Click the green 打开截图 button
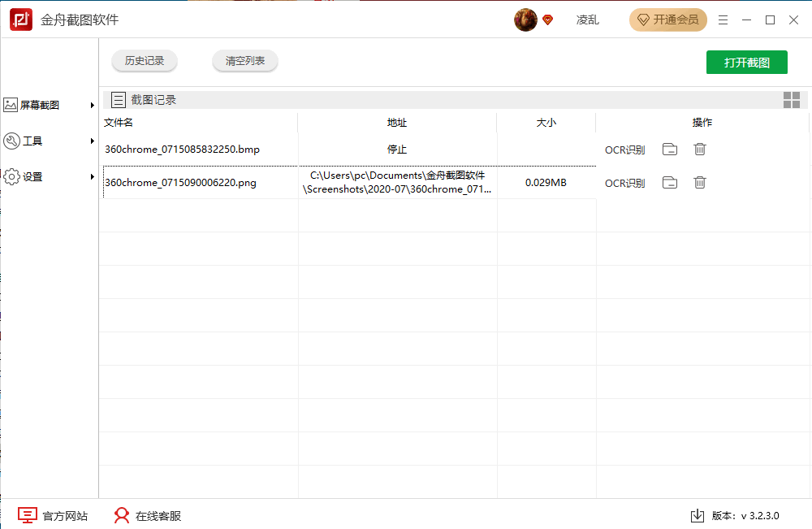 click(747, 63)
